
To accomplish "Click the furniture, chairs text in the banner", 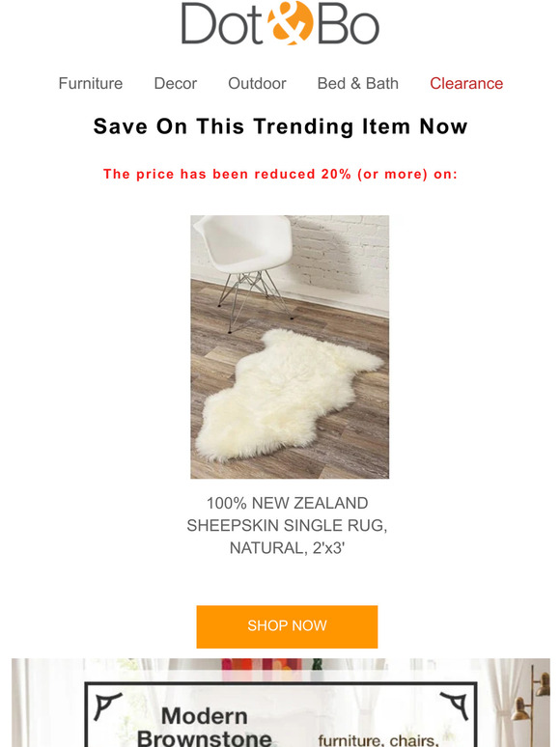I will tap(378, 740).
